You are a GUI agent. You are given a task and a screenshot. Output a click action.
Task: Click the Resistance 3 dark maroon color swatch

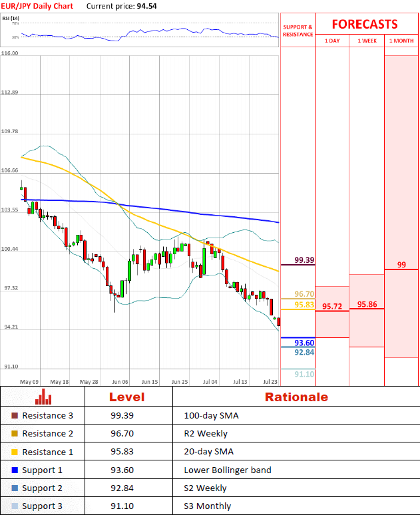point(15,415)
